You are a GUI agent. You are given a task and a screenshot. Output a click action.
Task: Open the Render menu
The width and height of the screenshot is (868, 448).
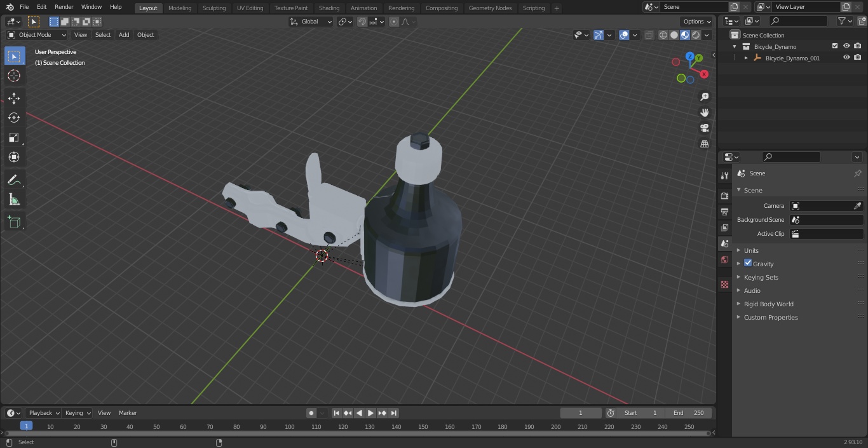click(64, 7)
